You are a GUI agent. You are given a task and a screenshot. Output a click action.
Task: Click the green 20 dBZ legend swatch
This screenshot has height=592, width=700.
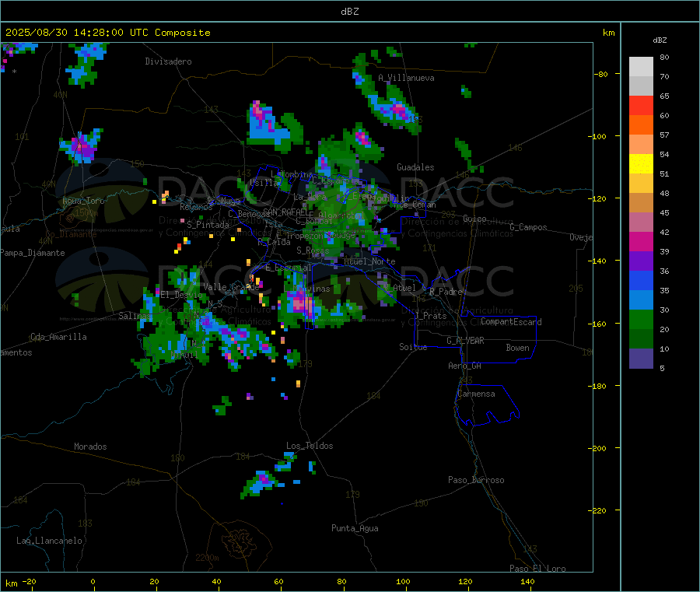point(641,319)
